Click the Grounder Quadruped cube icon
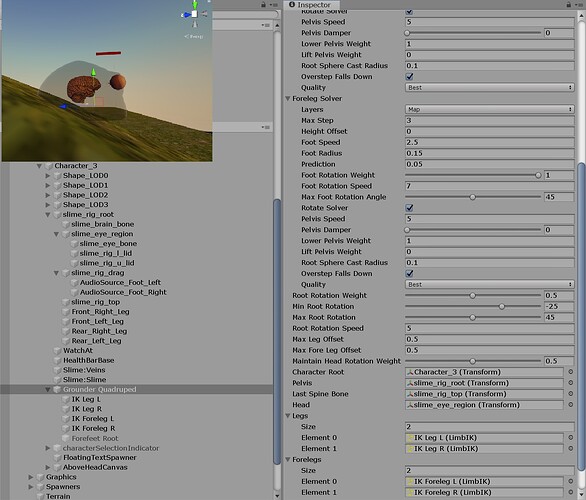This screenshot has height=500, width=586. pos(57,389)
